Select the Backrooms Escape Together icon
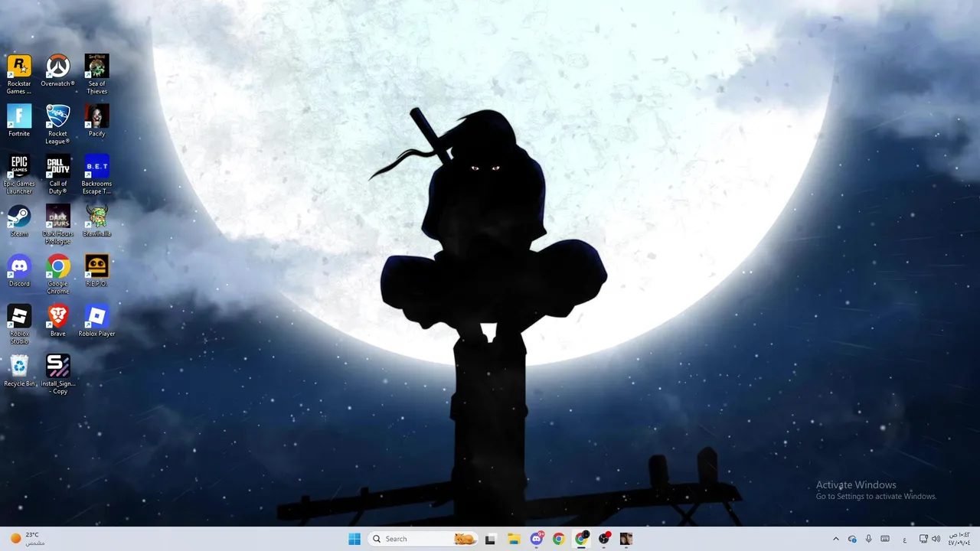The width and height of the screenshot is (980, 551). coord(97,174)
